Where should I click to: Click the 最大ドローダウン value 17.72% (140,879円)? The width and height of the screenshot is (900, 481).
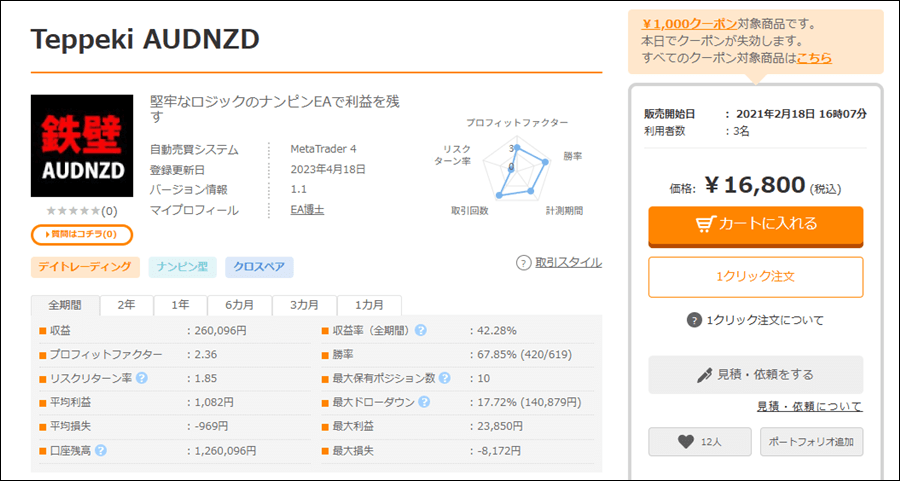529,402
